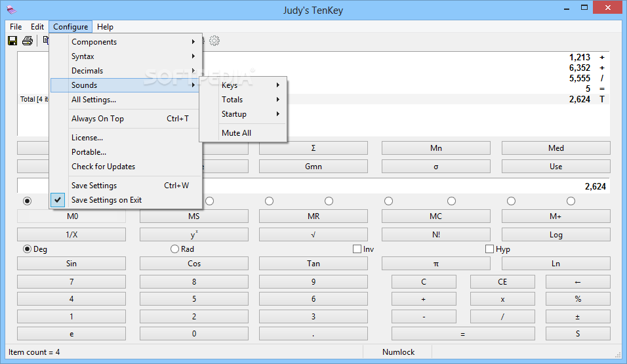Click the Use button
The image size is (627, 364).
pos(556,167)
